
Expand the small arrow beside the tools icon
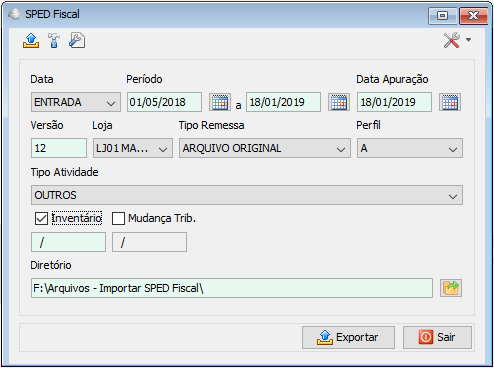(x=468, y=40)
